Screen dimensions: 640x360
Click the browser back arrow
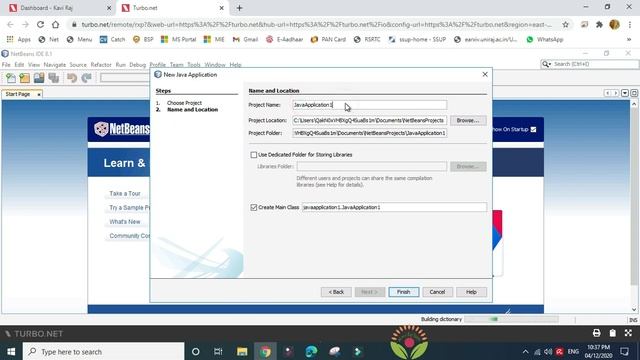(x=10, y=24)
